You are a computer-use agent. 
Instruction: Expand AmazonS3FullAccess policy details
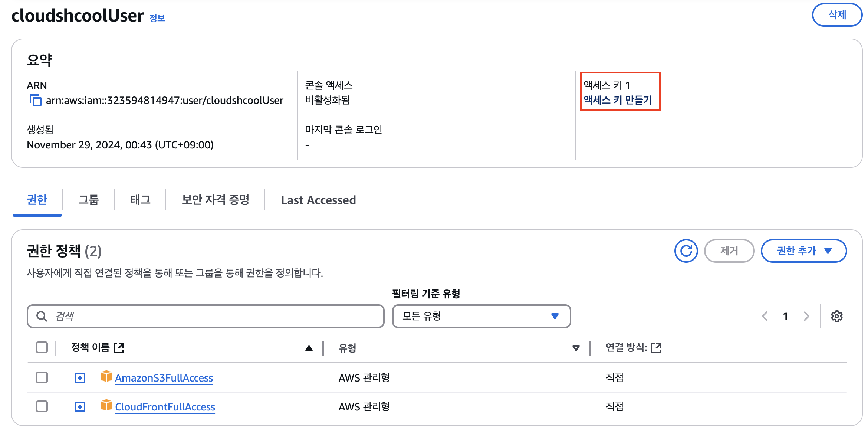(80, 378)
